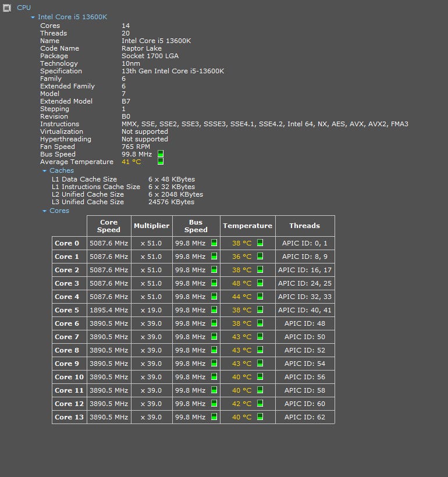Screen dimensions: 448x477
Task: Click Core 12 bus speed graph icon
Action: coord(214,403)
